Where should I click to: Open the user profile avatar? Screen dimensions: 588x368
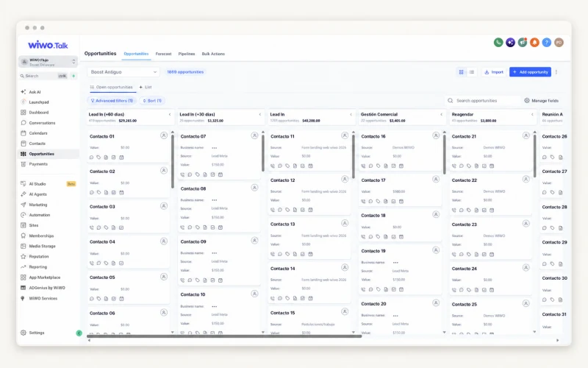pyautogui.click(x=559, y=43)
